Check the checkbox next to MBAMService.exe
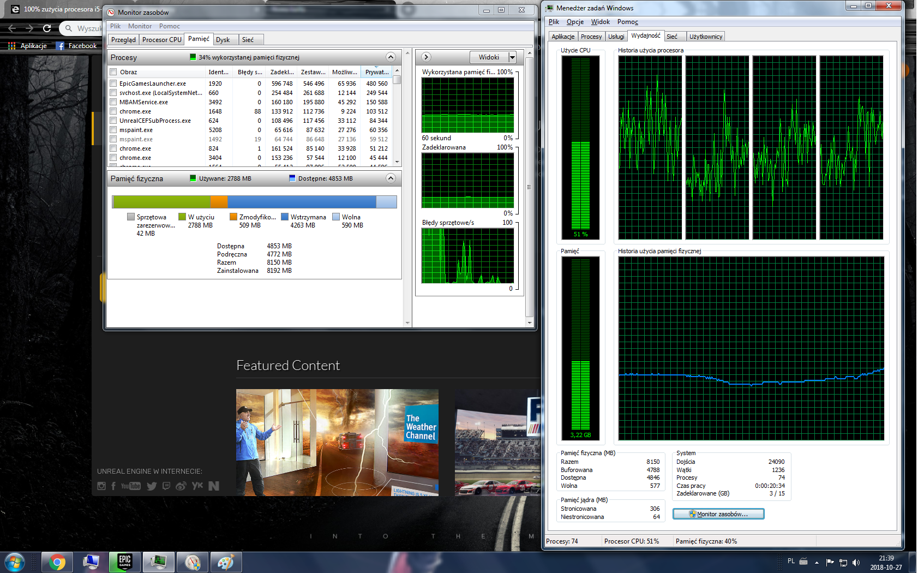924x573 pixels. click(x=113, y=102)
